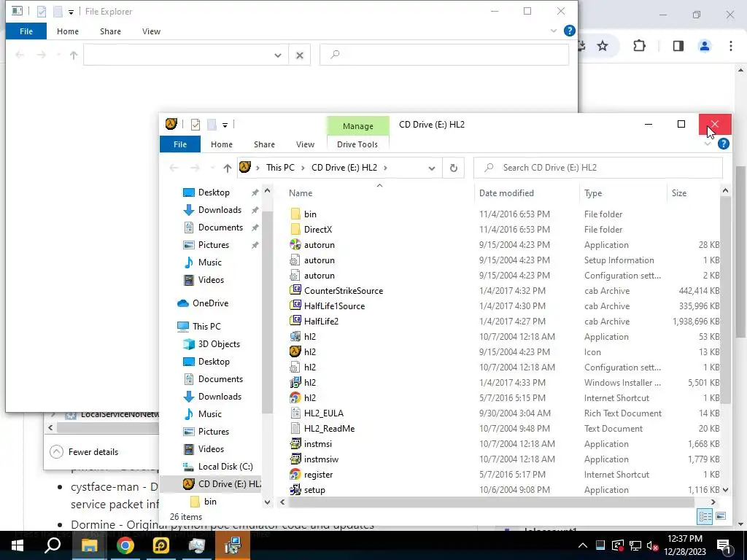Switch to details view layout icon
Screen dimensions: 747x560
click(705, 516)
